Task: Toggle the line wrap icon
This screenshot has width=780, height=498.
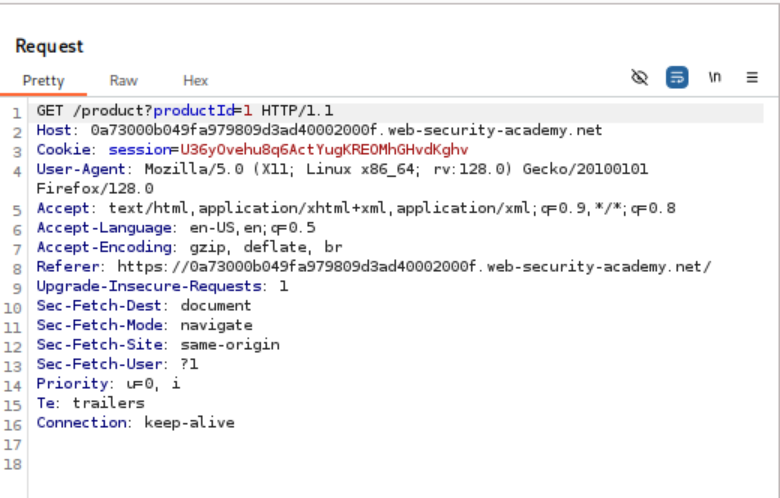Action: pyautogui.click(x=677, y=77)
